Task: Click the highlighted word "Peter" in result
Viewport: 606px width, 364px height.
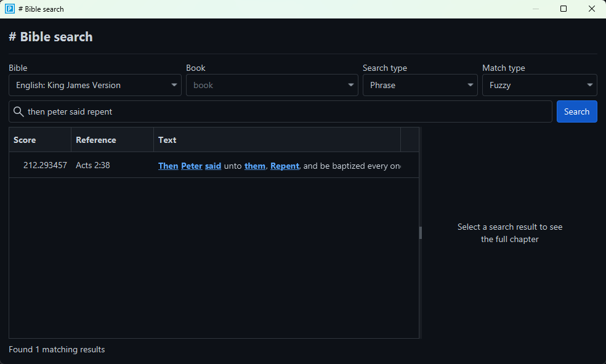Action: [x=192, y=166]
